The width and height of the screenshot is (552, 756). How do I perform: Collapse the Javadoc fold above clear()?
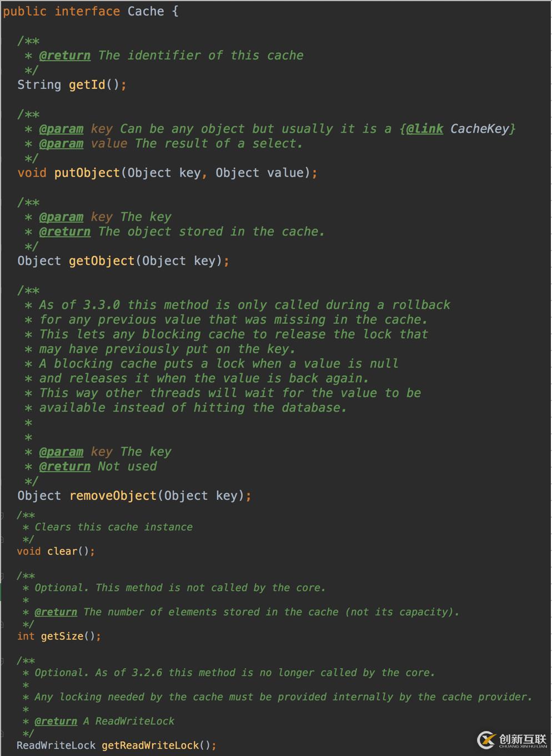coord(2,515)
